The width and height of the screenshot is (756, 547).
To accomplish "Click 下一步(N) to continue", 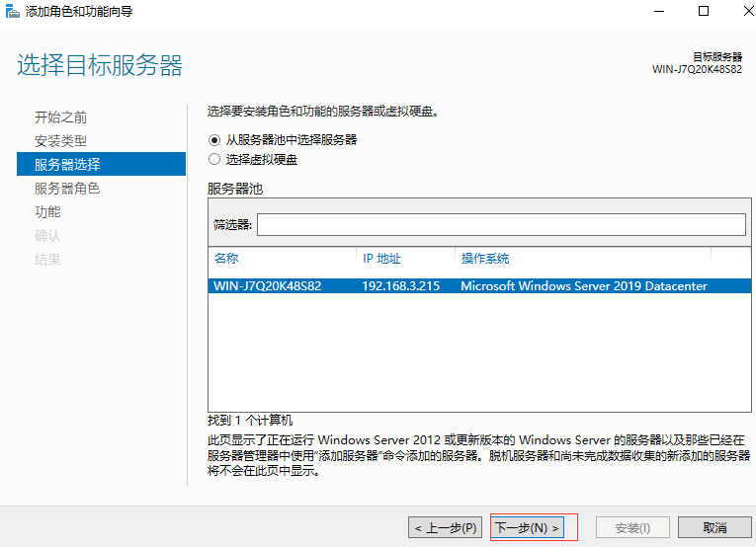I will pos(527,527).
